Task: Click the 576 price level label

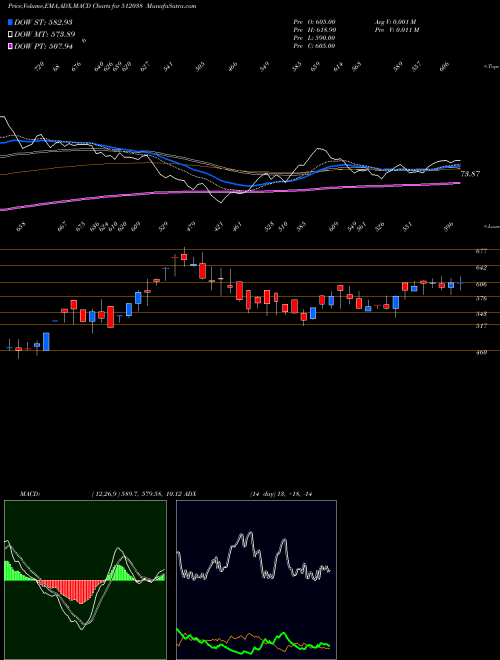Action: click(481, 299)
